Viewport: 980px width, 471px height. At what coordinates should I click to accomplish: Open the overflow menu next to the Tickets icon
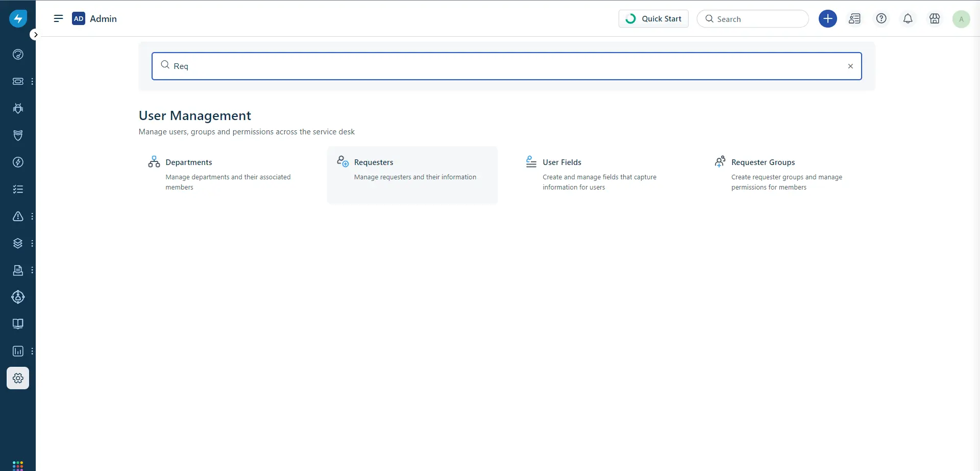tap(33, 81)
